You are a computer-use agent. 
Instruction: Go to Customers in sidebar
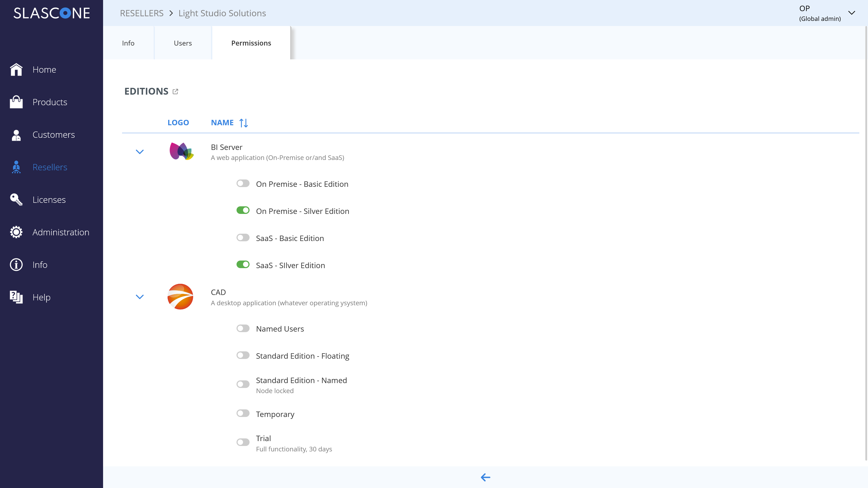(x=54, y=135)
